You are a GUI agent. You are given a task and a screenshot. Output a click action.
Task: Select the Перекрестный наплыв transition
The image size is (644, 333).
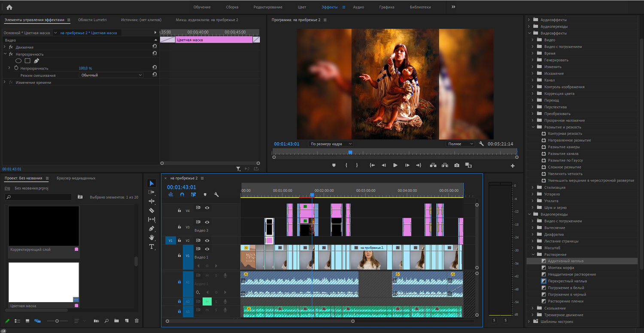point(566,281)
